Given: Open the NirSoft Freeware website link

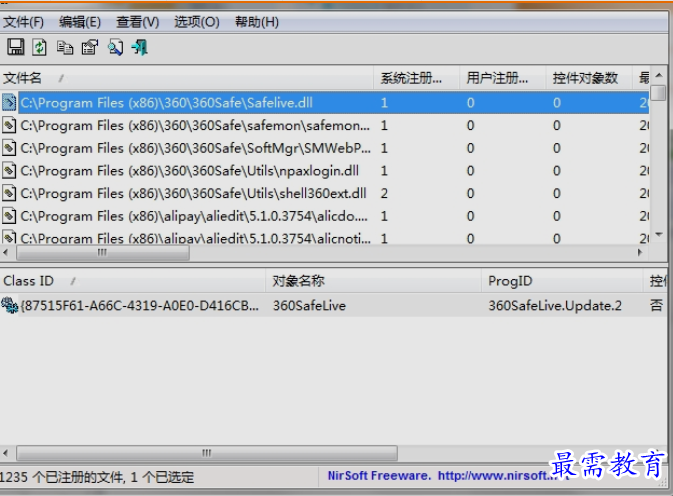Looking at the screenshot, I should [x=442, y=476].
